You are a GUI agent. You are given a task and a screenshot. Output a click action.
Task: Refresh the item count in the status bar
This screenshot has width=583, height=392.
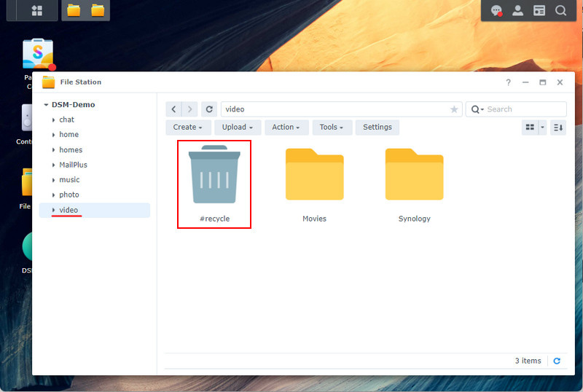[x=557, y=361]
